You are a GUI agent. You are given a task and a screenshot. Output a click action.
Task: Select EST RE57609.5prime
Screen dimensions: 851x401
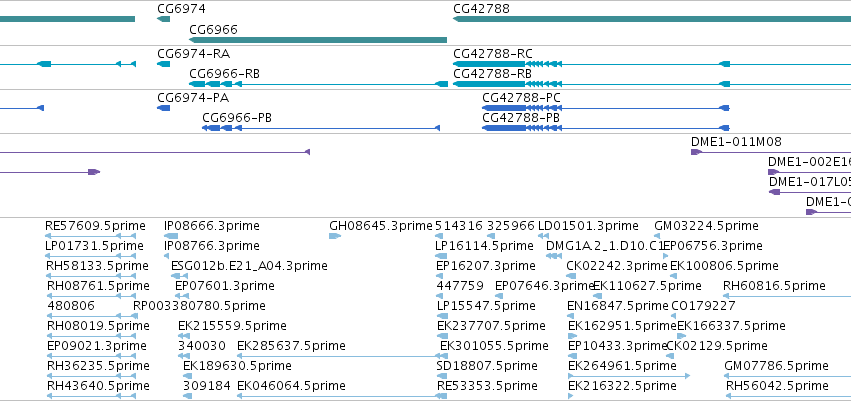[96, 226]
